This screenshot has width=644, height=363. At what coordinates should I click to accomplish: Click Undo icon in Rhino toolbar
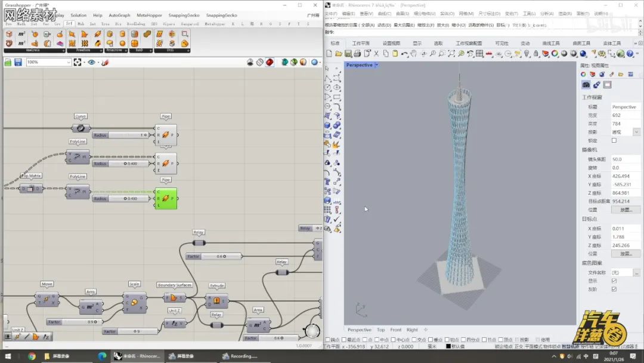[404, 54]
